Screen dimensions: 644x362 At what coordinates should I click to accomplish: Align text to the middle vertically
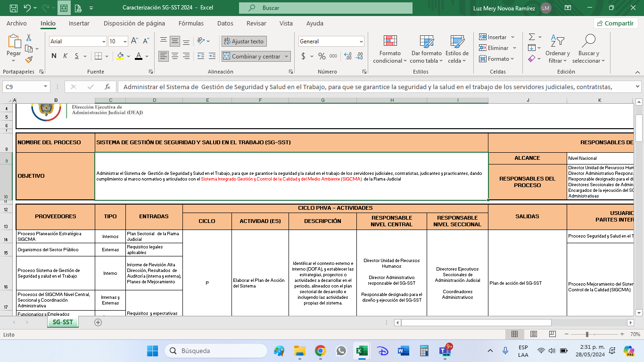pyautogui.click(x=175, y=41)
